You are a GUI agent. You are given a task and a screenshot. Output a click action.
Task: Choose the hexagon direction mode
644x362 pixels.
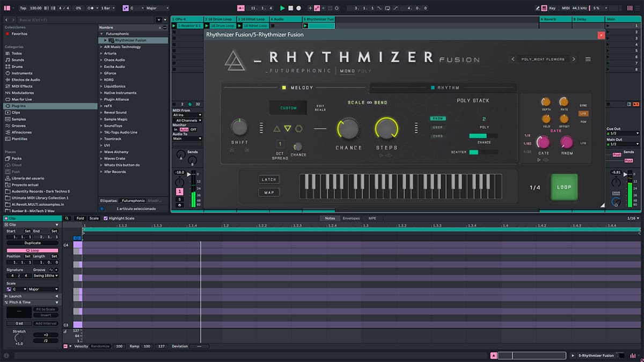(x=298, y=129)
